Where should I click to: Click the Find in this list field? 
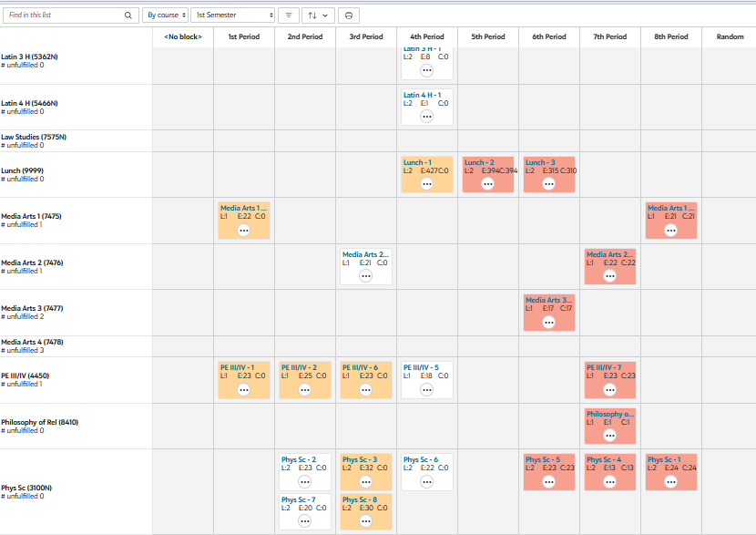point(65,15)
